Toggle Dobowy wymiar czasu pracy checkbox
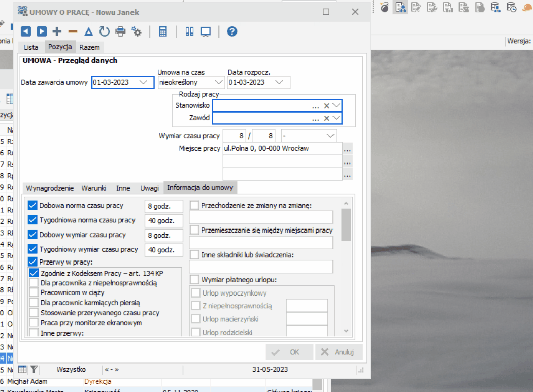Image resolution: width=533 pixels, height=392 pixels. [x=32, y=235]
